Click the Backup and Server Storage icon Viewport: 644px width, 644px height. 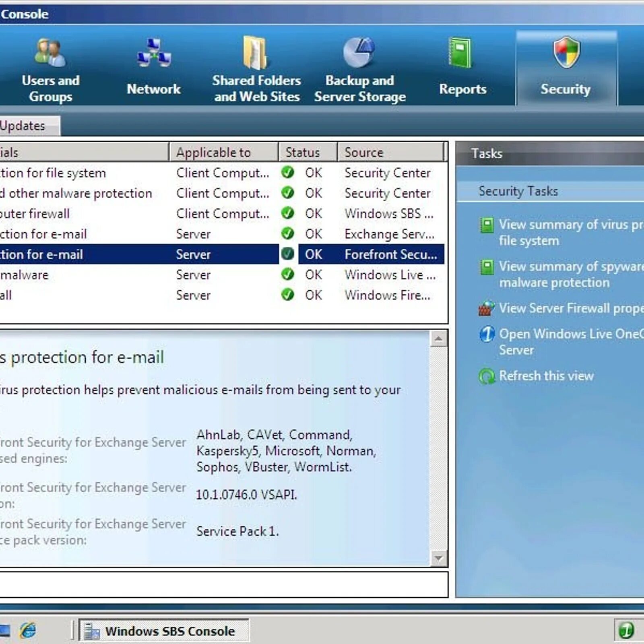click(x=359, y=52)
